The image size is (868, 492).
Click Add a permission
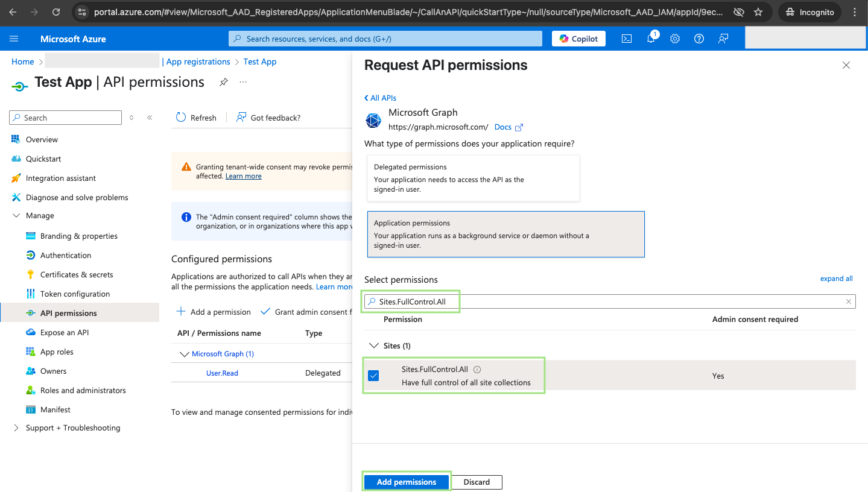click(213, 312)
